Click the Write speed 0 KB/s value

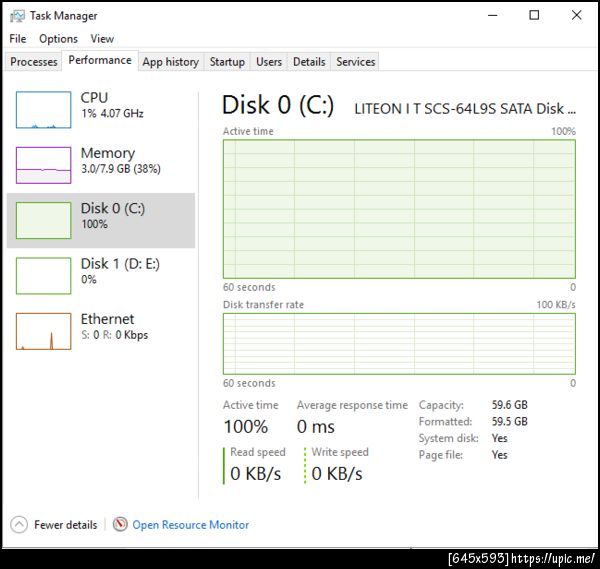[x=337, y=474]
